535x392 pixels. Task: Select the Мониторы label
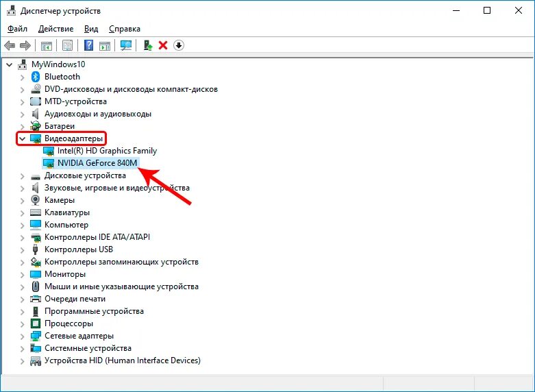[65, 274]
